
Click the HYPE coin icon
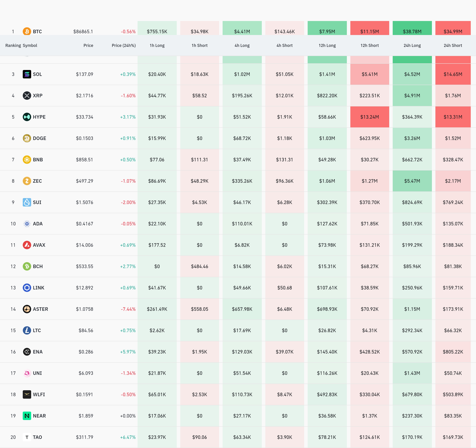(27, 117)
